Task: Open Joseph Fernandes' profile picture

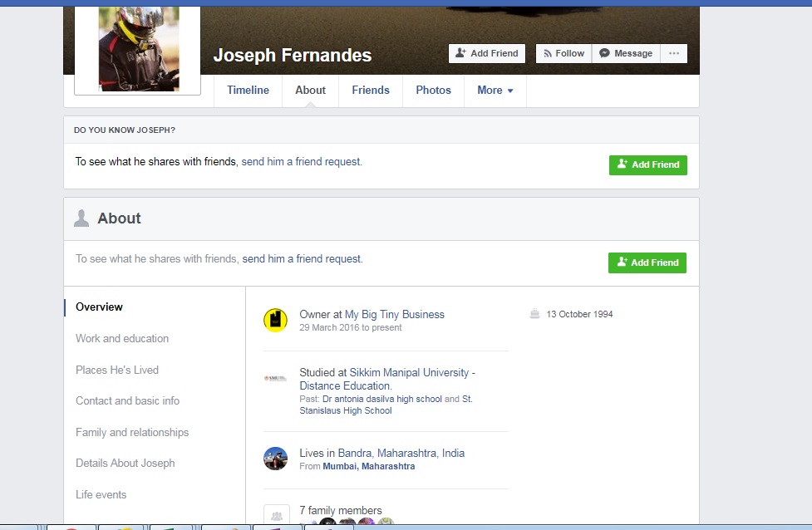Action: click(x=138, y=48)
